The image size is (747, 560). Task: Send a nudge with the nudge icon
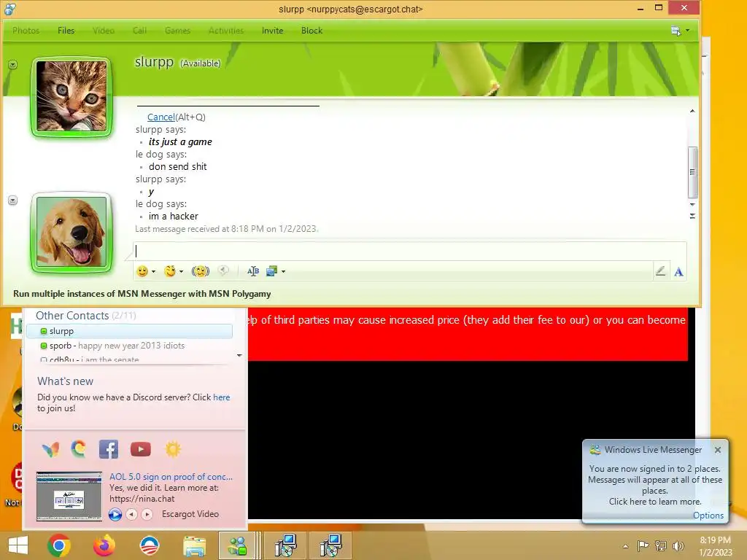201,271
